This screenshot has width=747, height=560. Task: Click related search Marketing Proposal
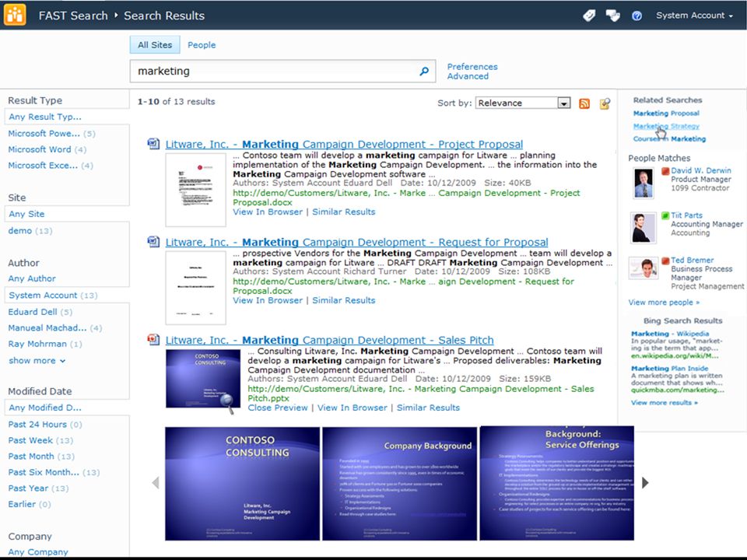666,114
